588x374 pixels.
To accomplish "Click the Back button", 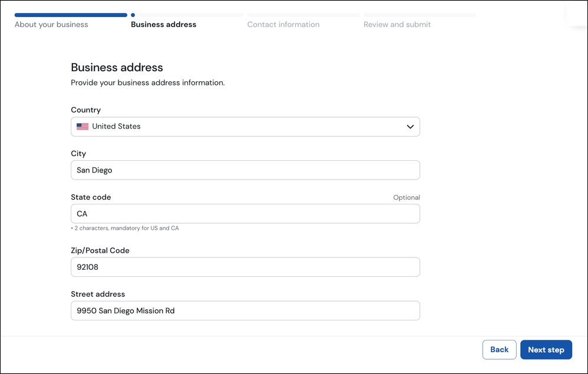I will point(499,350).
